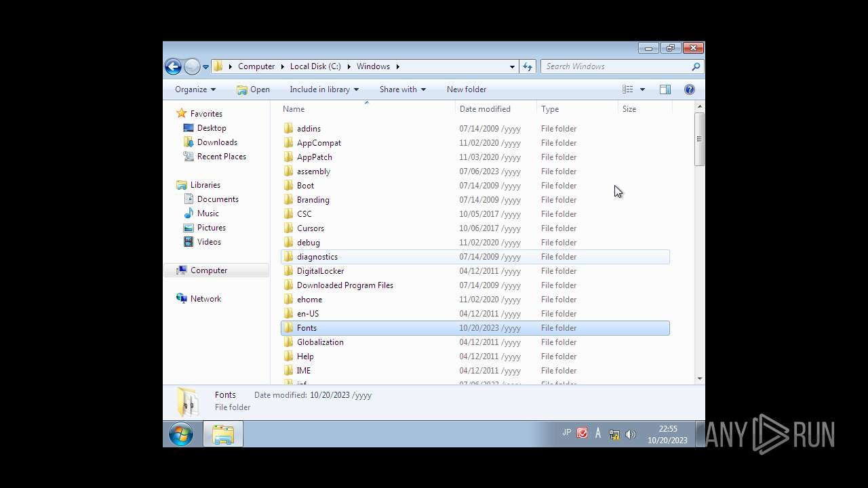This screenshot has height=488, width=868.
Task: Select the Branding folder icon
Action: click(x=288, y=200)
